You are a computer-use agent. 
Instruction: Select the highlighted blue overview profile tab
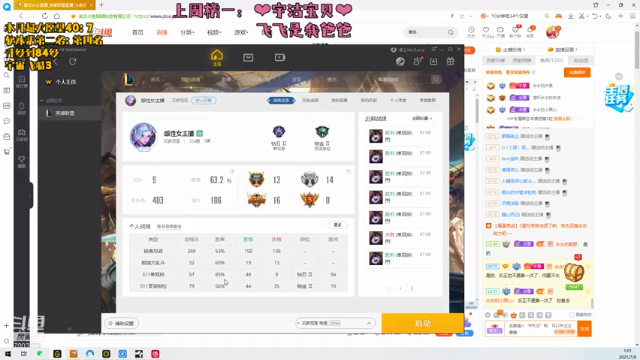281,100
